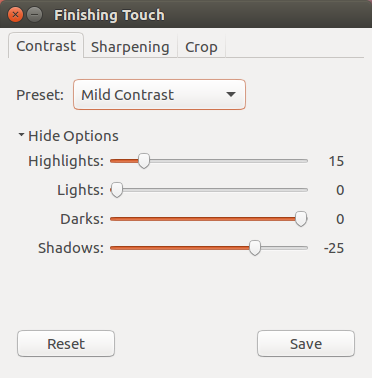Click the Highlights slider track midpoint
The height and width of the screenshot is (378, 372).
click(209, 161)
